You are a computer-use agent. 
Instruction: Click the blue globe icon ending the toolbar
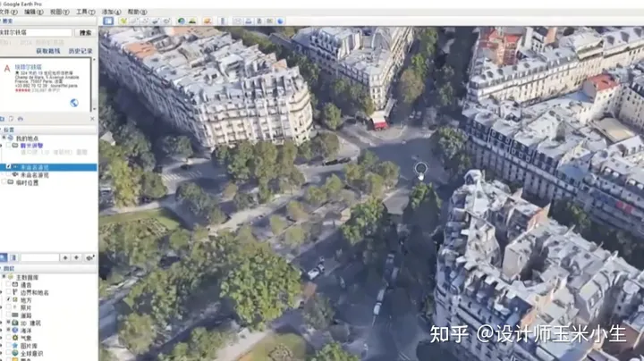[281, 21]
